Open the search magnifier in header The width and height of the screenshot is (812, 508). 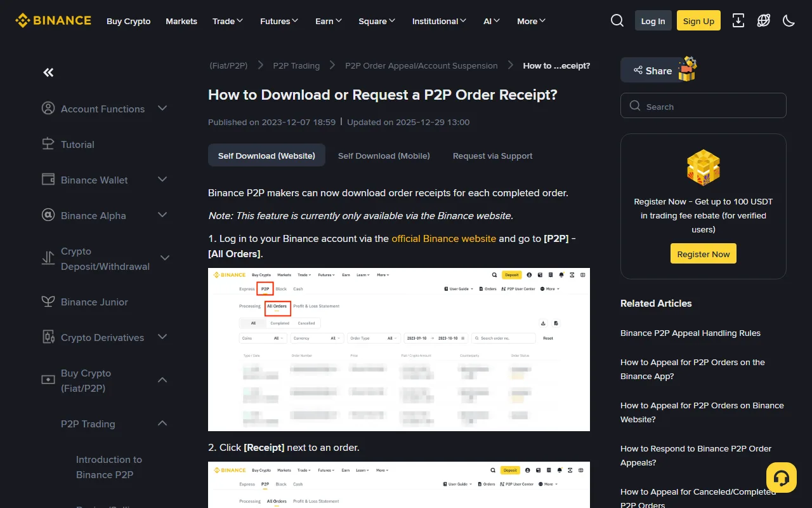(617, 21)
